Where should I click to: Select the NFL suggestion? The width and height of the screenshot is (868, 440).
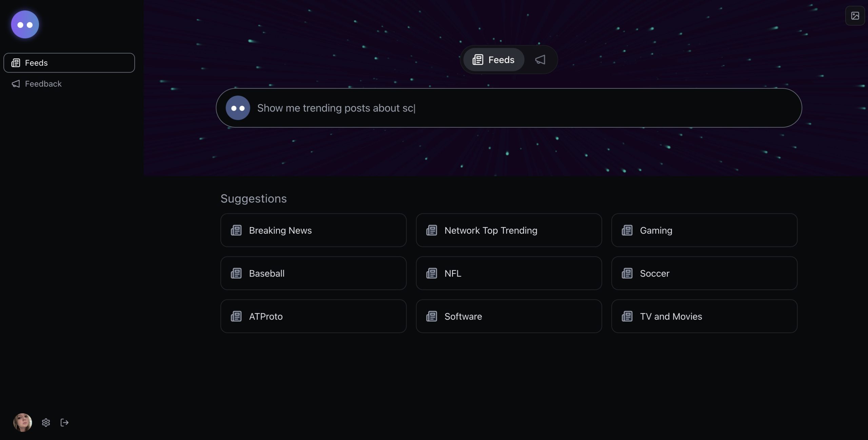click(x=508, y=273)
